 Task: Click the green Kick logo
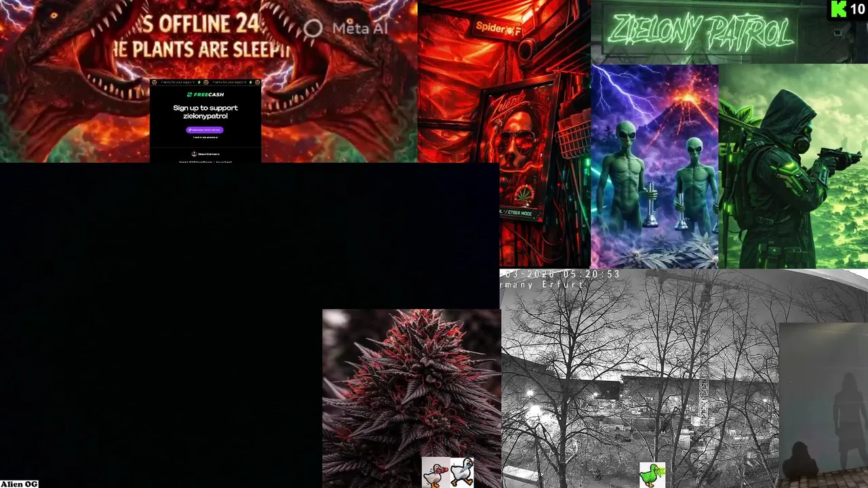[x=839, y=9]
